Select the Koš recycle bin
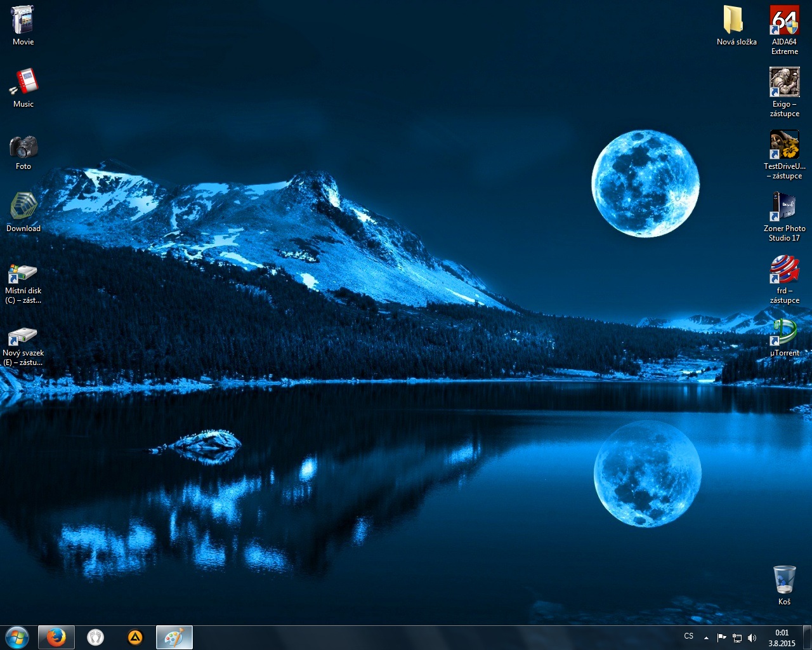This screenshot has width=812, height=650. tap(785, 585)
